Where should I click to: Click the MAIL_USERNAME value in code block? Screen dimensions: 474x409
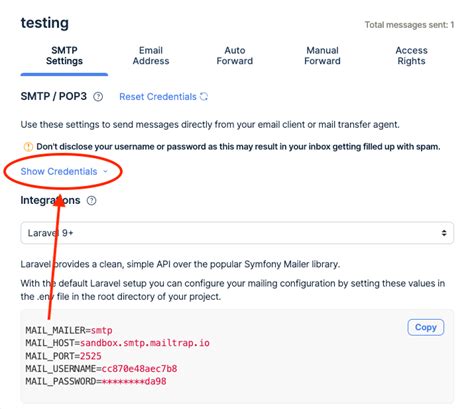(x=139, y=369)
